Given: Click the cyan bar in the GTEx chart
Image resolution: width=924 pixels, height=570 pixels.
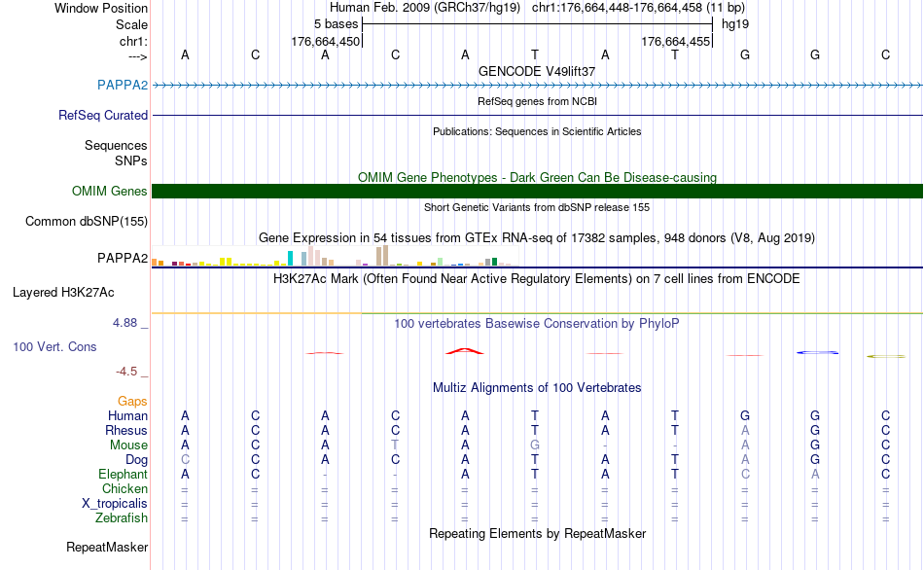Looking at the screenshot, I should (x=290, y=258).
